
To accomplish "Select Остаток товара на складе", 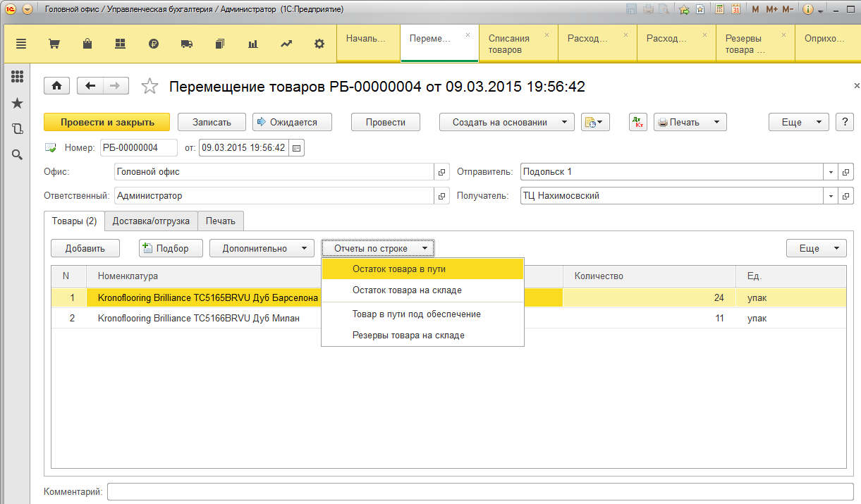I will tap(422, 290).
